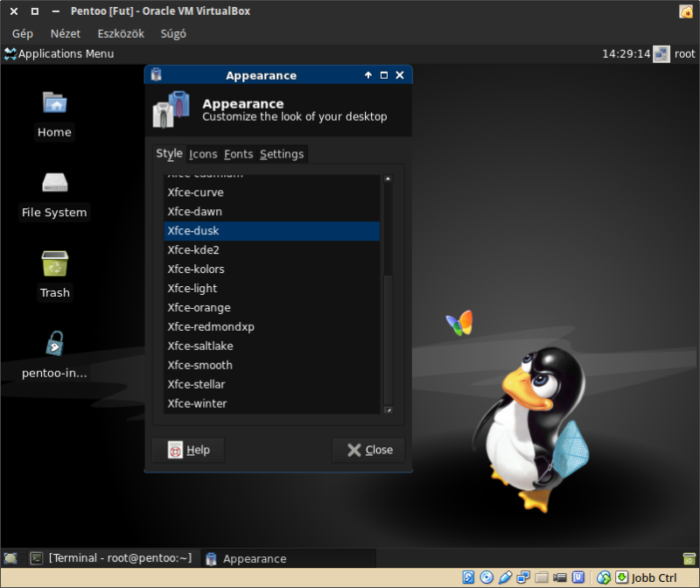Click the Jobb Ctrl host key indicator
700x588 pixels.
(654, 577)
